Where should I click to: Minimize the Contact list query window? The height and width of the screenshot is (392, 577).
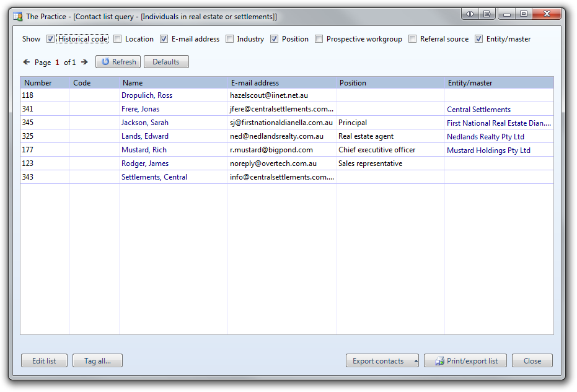[507, 14]
